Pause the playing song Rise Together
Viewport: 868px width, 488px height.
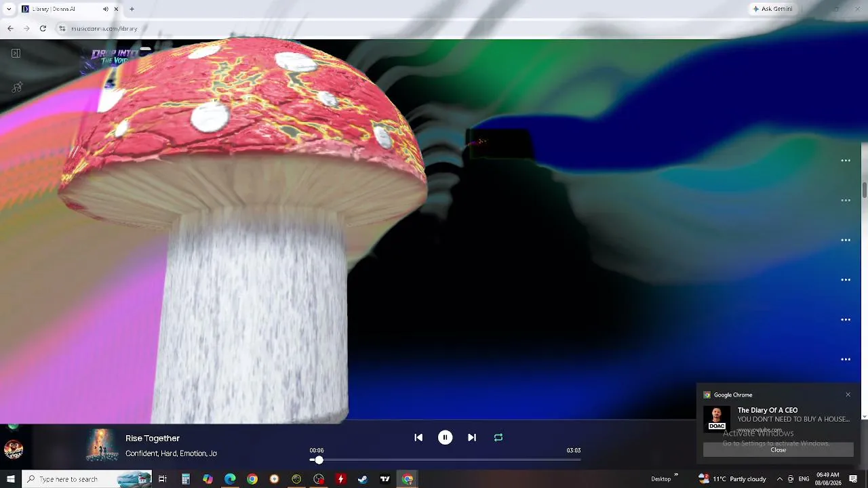click(x=445, y=438)
